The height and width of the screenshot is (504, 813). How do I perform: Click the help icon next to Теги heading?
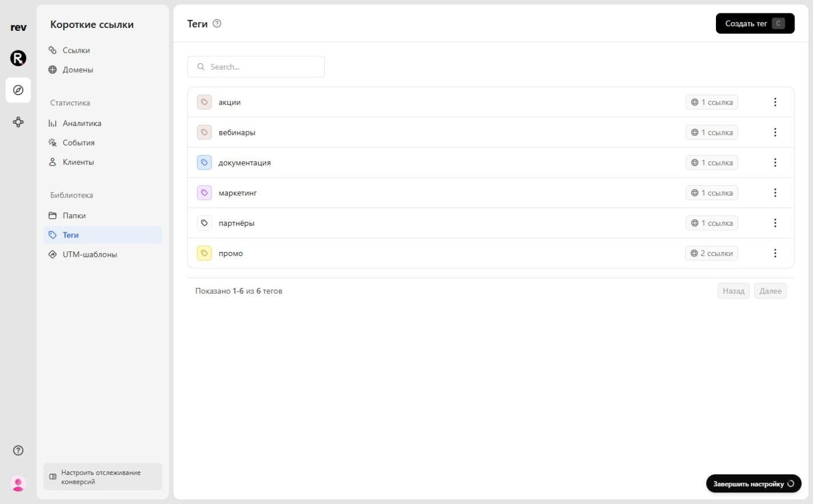pos(217,24)
